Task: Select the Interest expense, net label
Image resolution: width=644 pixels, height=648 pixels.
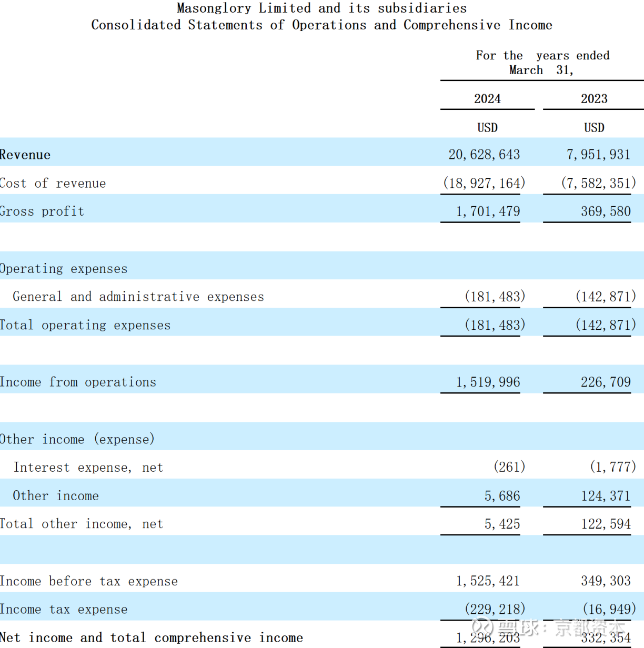Action: point(88,468)
